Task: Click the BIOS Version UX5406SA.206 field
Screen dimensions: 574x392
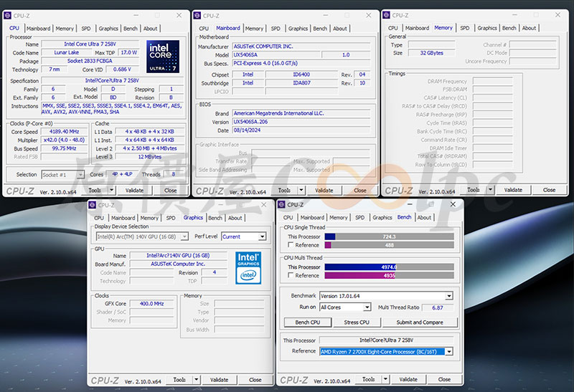Action: [301, 121]
